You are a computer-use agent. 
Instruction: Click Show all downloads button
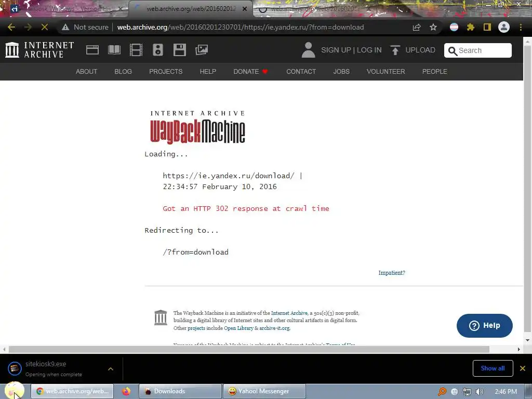[493, 368]
